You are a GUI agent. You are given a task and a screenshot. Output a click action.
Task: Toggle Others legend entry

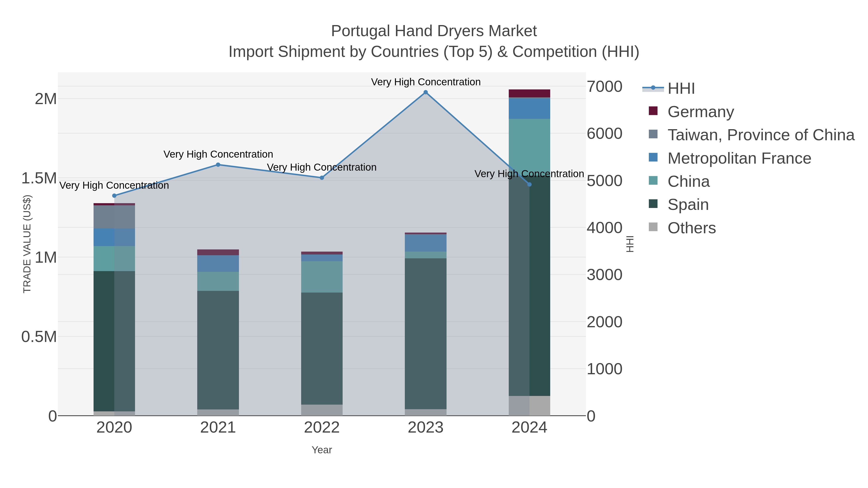click(x=682, y=228)
